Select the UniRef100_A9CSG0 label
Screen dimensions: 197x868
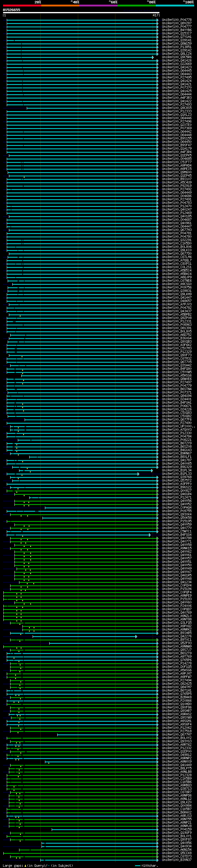tap(177, 284)
